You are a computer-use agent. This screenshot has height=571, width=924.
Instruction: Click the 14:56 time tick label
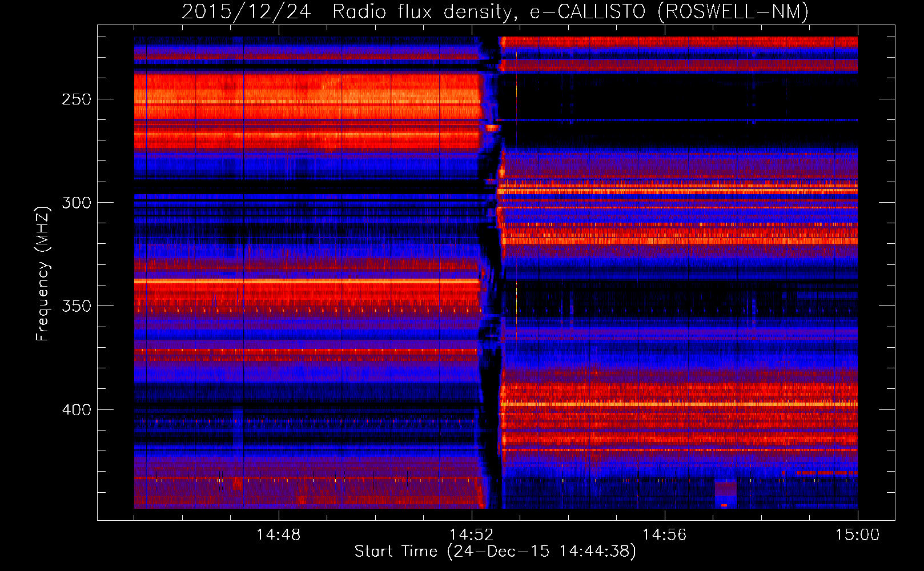664,535
